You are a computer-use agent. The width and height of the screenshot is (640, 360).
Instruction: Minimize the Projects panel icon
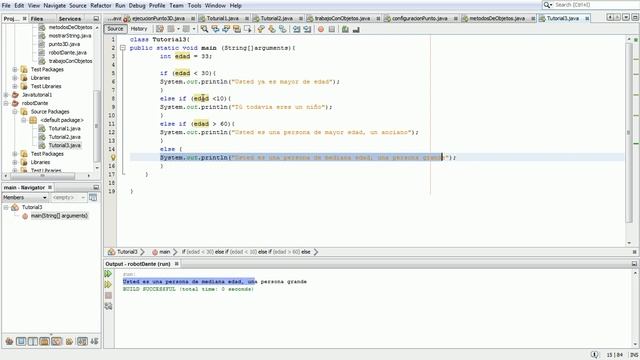[x=96, y=19]
